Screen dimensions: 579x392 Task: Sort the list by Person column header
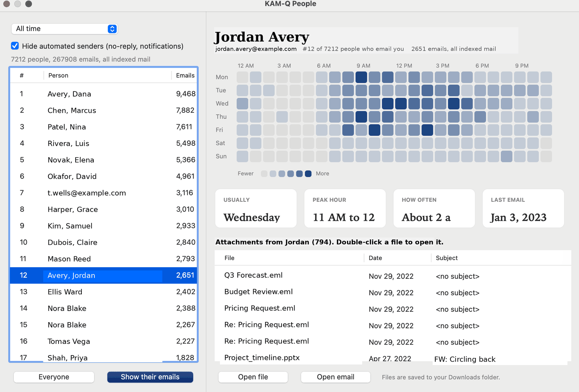coord(107,75)
